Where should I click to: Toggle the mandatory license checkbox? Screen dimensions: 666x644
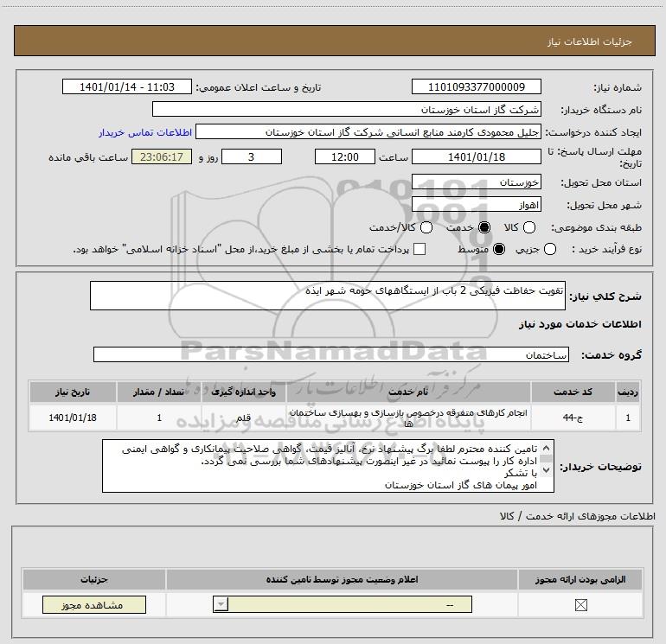coord(580,604)
